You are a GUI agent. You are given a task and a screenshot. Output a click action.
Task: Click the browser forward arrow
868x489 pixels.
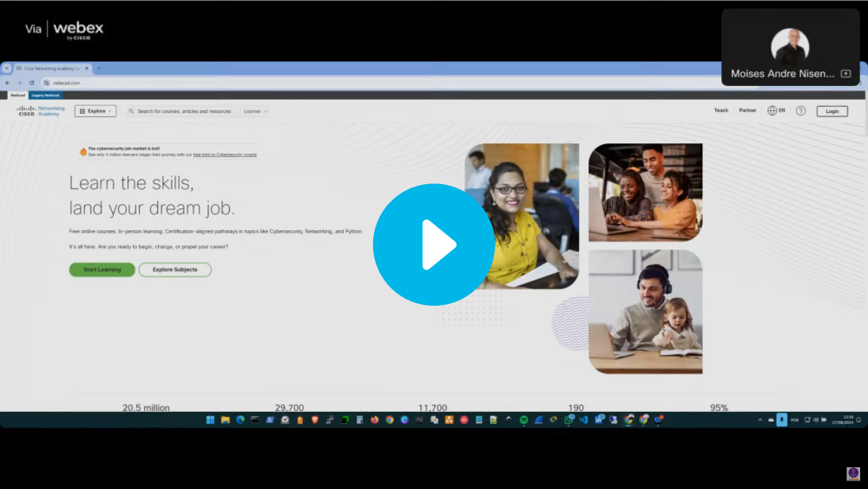19,83
